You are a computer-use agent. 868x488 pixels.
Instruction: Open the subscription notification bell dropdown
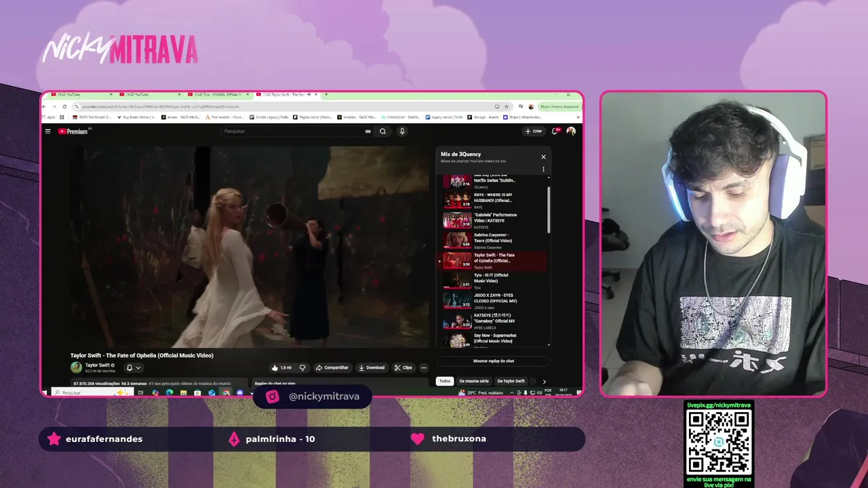pos(133,367)
